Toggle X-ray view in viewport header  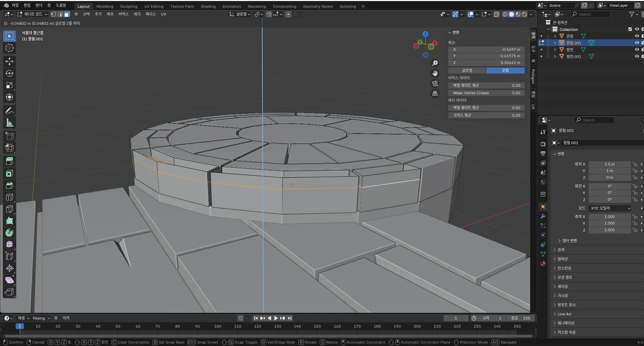[497, 14]
